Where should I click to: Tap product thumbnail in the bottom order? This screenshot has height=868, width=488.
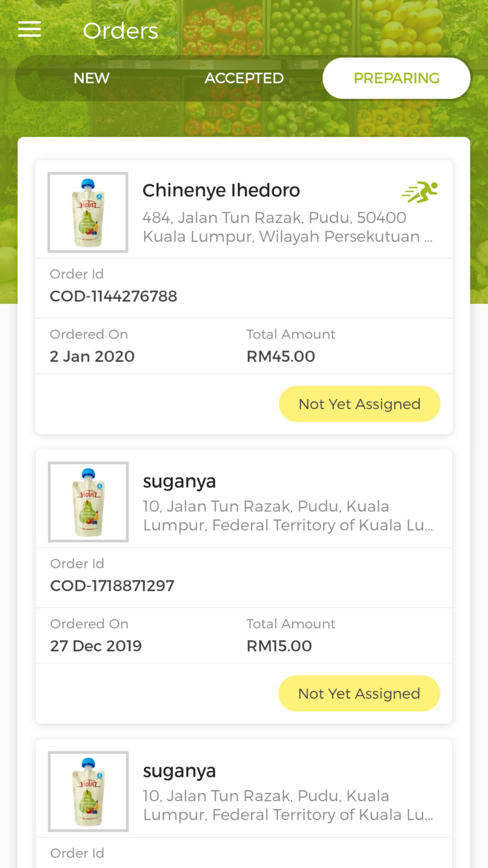88,791
